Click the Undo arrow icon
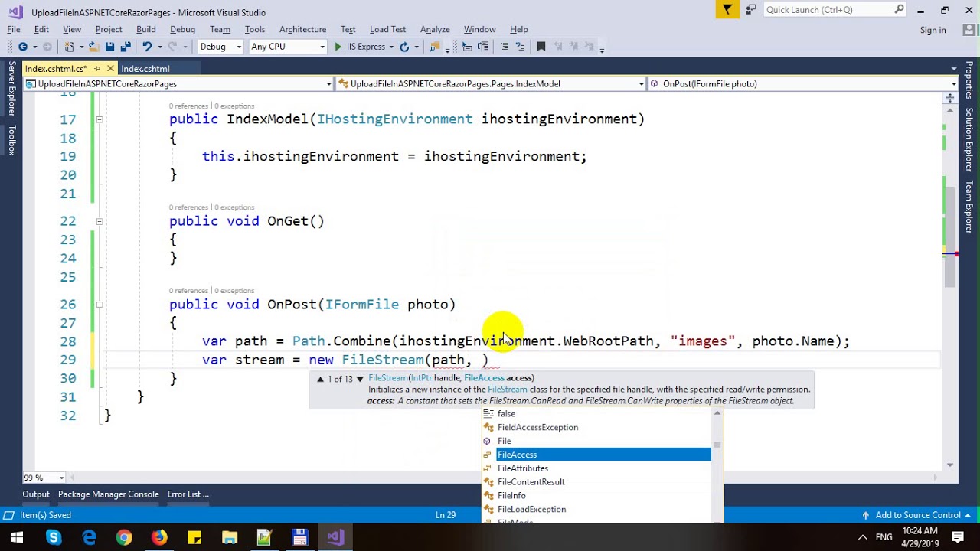The width and height of the screenshot is (980, 551). click(147, 47)
